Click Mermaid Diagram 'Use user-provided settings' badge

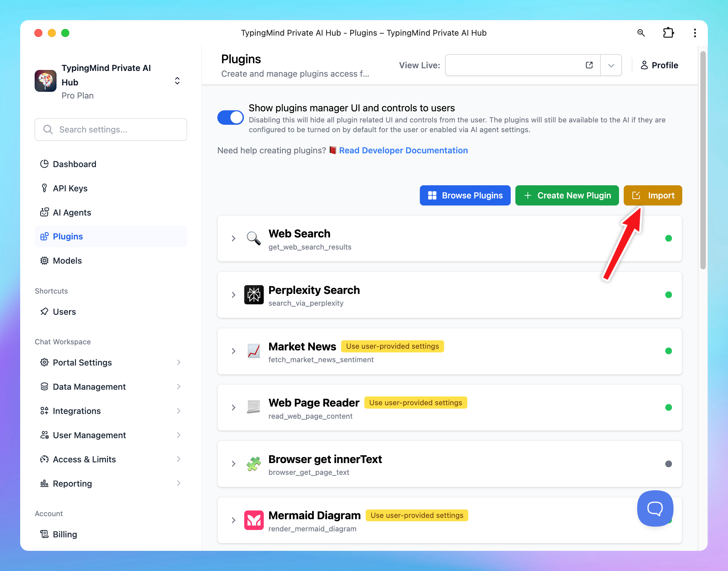[x=417, y=515]
